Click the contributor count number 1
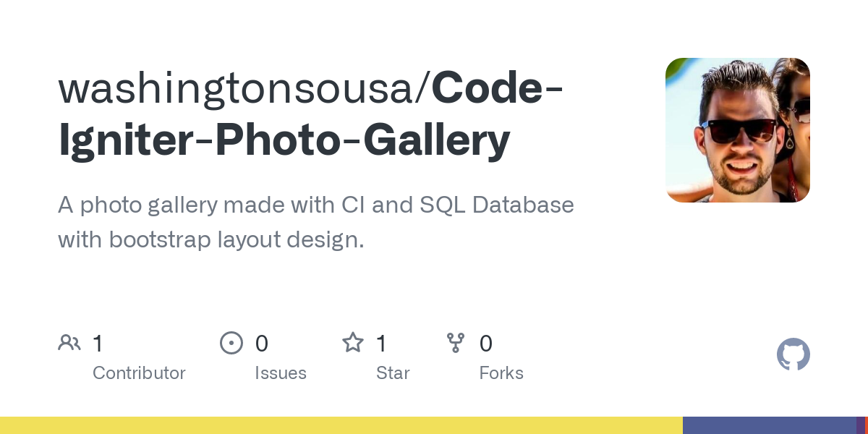Viewport: 868px width, 434px height. coord(98,343)
